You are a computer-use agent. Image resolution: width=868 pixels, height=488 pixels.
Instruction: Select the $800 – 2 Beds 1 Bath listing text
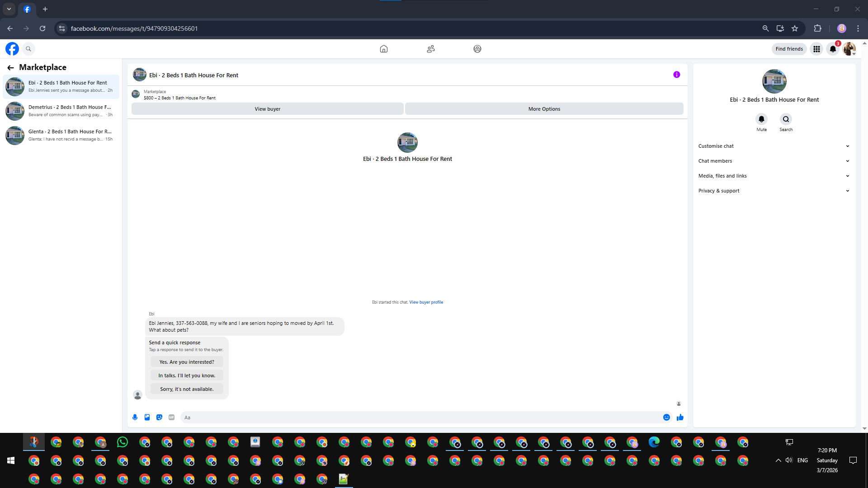coord(180,98)
